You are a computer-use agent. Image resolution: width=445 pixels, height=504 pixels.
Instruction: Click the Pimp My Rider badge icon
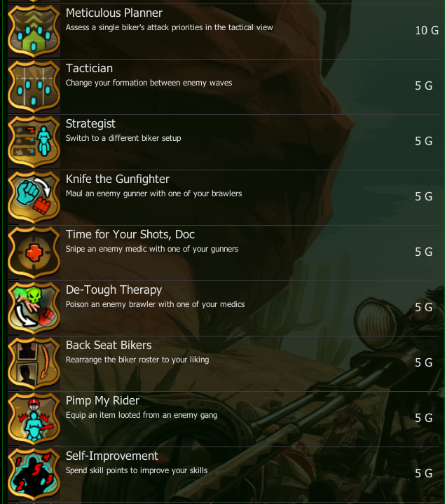click(34, 418)
